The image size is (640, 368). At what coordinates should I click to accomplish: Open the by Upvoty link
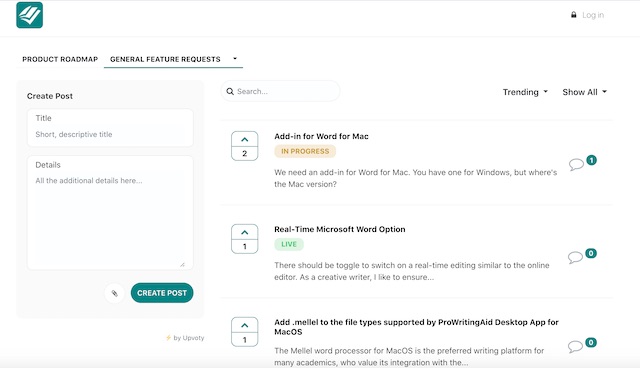click(185, 338)
